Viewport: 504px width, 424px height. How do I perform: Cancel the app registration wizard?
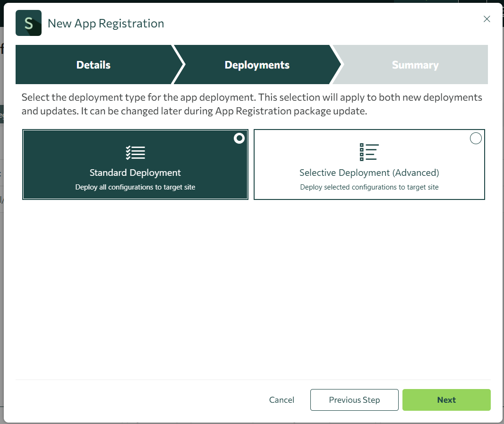282,400
